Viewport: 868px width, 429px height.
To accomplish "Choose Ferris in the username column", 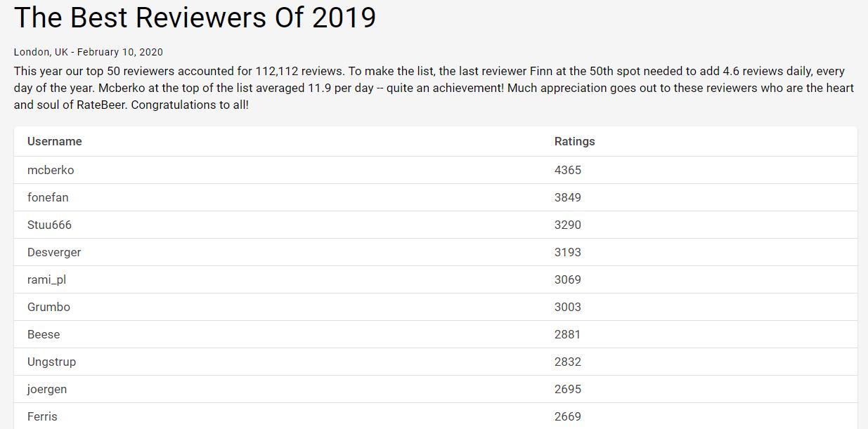I will [42, 416].
